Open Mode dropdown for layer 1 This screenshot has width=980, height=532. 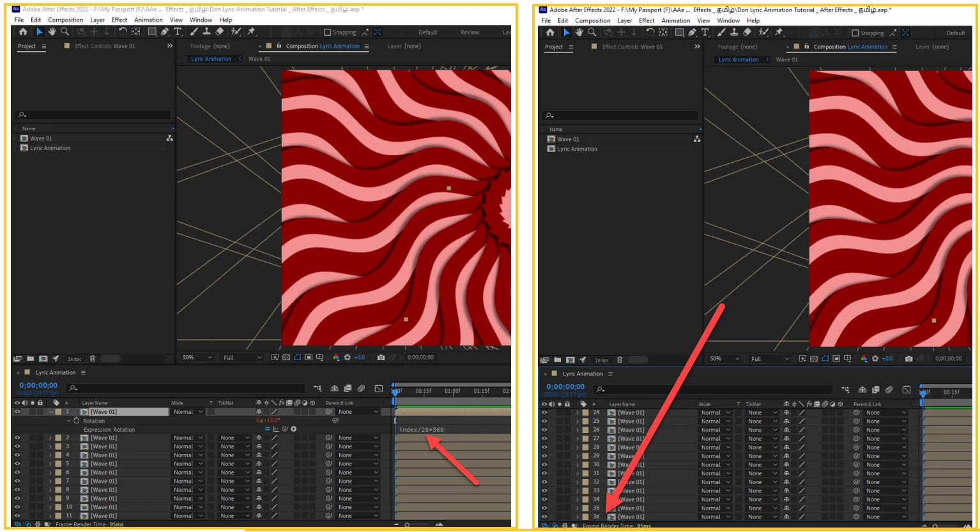[x=188, y=412]
